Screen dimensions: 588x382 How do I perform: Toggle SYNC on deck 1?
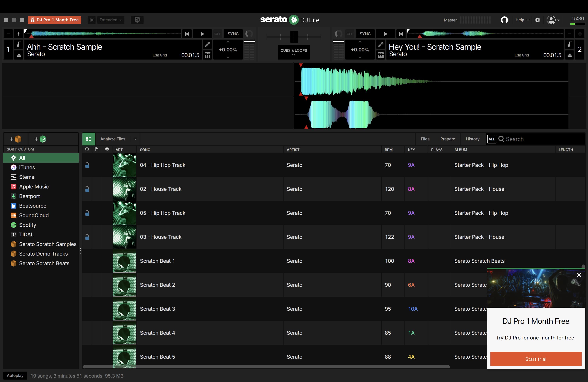(233, 34)
